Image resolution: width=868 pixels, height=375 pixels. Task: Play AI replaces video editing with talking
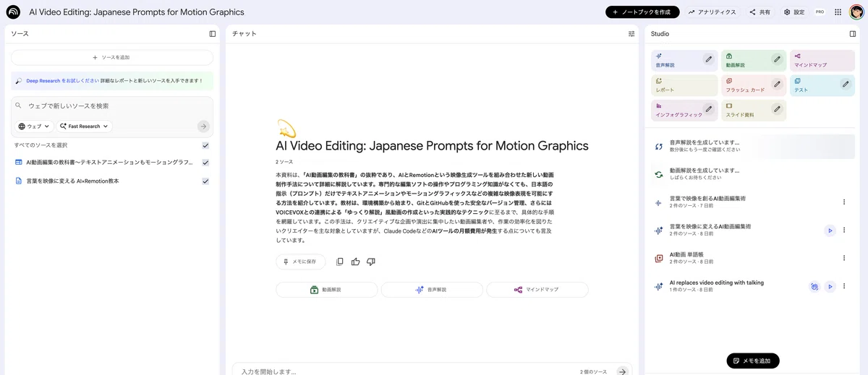[x=830, y=287]
